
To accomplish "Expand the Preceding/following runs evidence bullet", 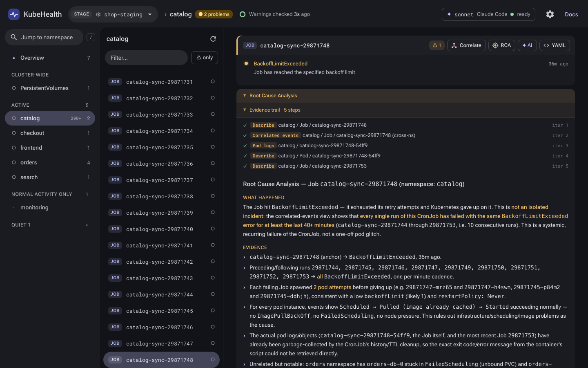I will tap(244, 268).
